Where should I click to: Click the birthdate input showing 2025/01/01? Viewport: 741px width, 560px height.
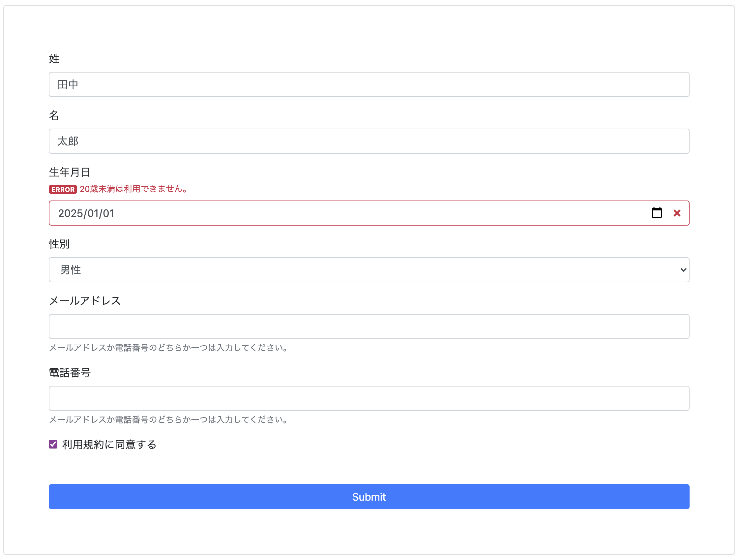(x=234, y=213)
